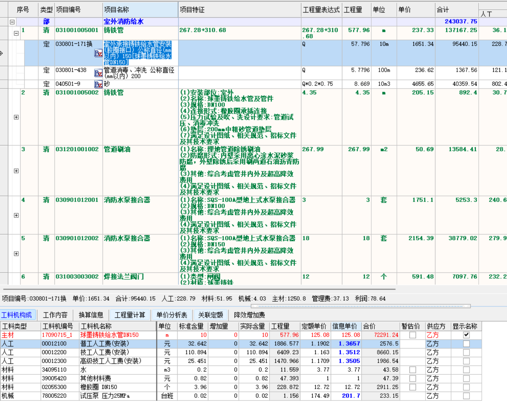Check 显示名称 for 技工人工费(安装)

point(466,352)
